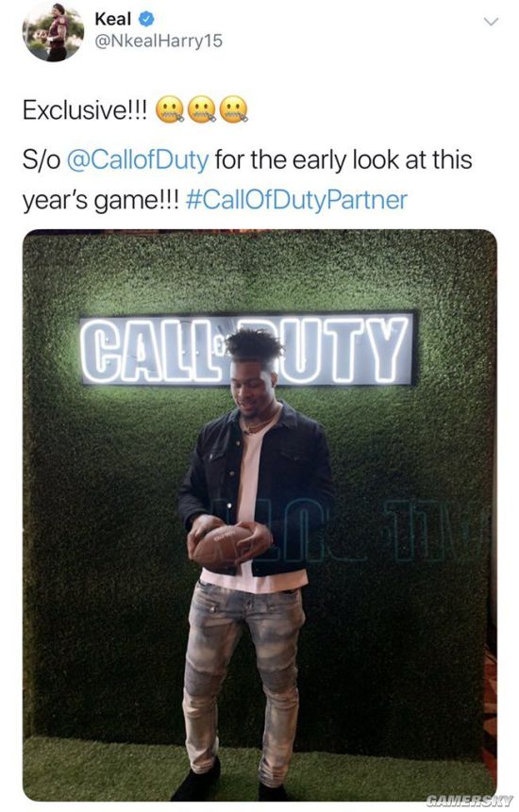Click the GAMERSKY watermark logo
Image resolution: width=519 pixels, height=812 pixels.
pyautogui.click(x=470, y=800)
